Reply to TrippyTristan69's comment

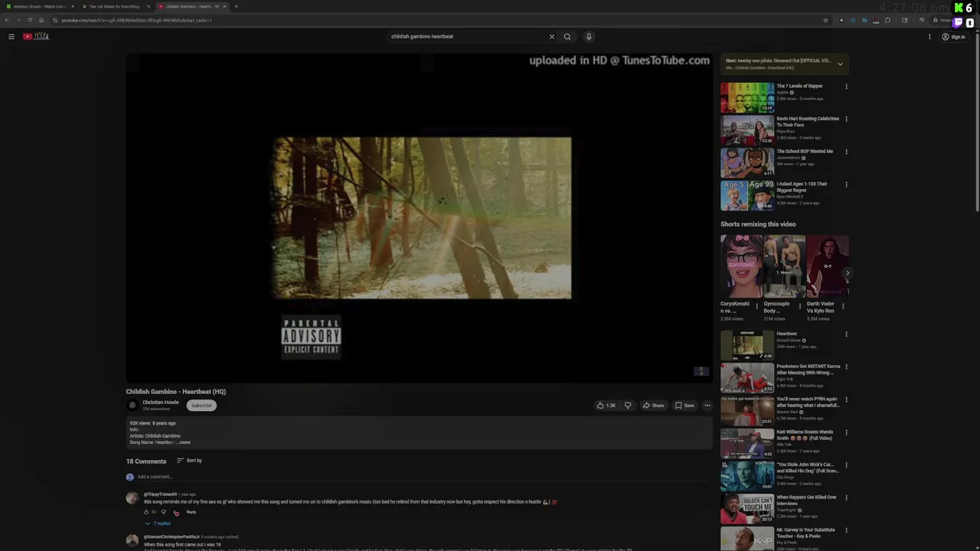[191, 512]
